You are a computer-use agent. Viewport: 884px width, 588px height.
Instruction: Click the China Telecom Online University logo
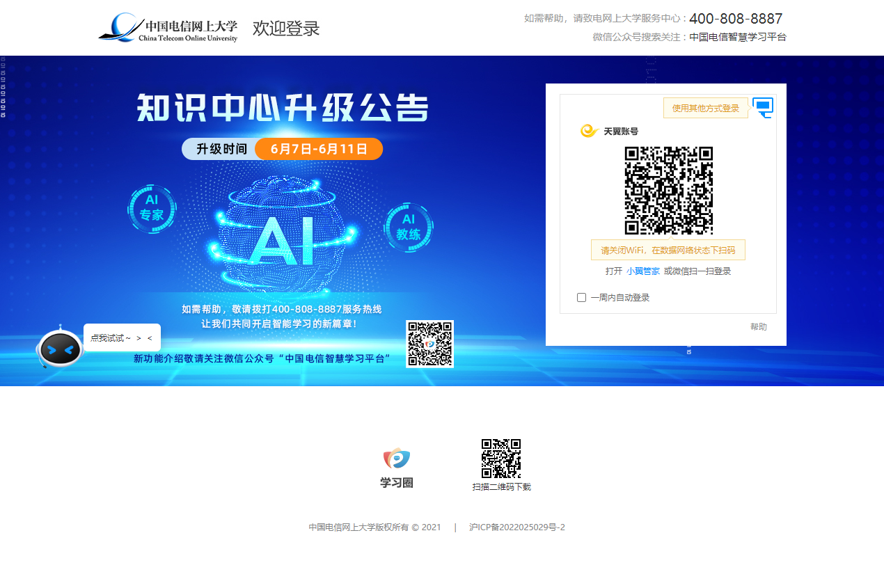point(168,27)
